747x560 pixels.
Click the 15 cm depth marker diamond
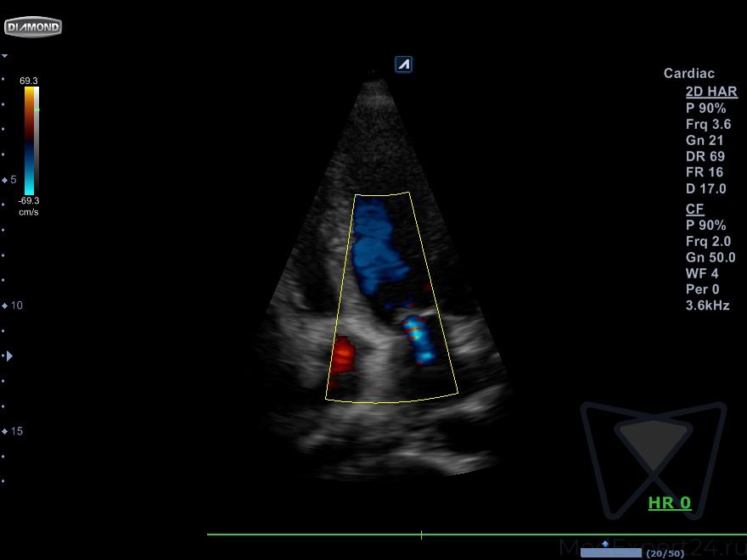click(4, 431)
